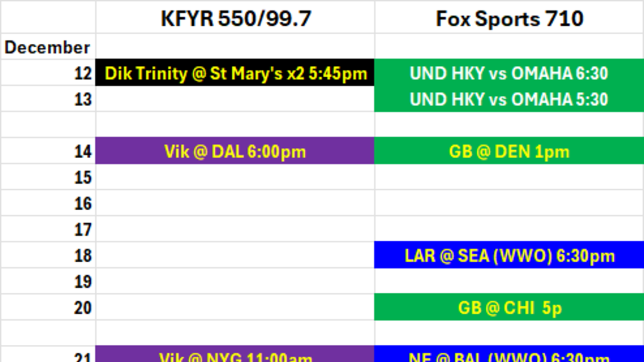Click the UND HKY vs OMAHA 5:30 cell
644x362 pixels.
coord(509,99)
